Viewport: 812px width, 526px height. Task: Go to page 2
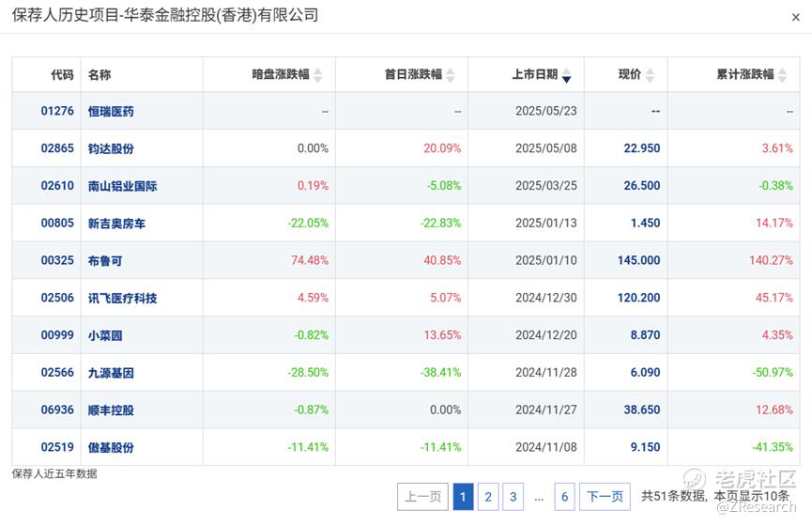(x=488, y=497)
